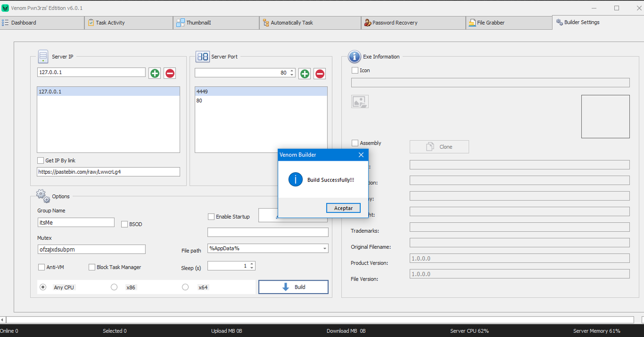This screenshot has height=337, width=644.
Task: Click the red remove button beside Server Port field
Action: 320,74
